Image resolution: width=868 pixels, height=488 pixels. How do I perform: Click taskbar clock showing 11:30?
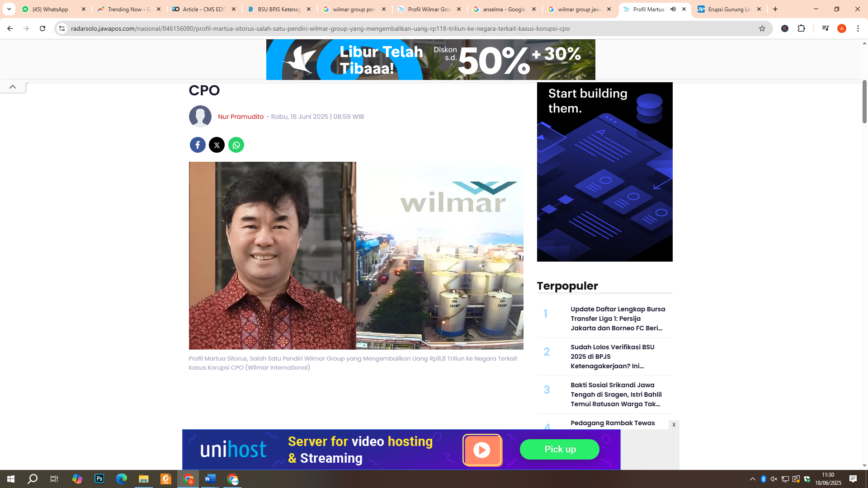pyautogui.click(x=828, y=479)
